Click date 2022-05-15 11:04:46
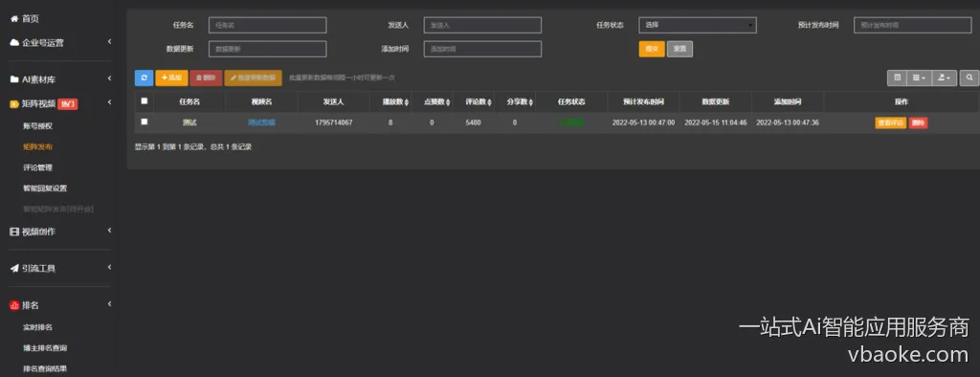 coord(716,122)
